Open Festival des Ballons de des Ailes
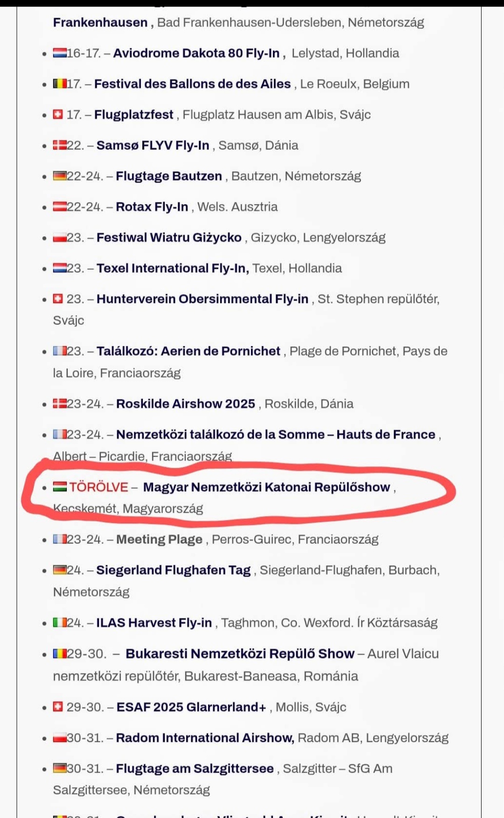 pos(192,84)
